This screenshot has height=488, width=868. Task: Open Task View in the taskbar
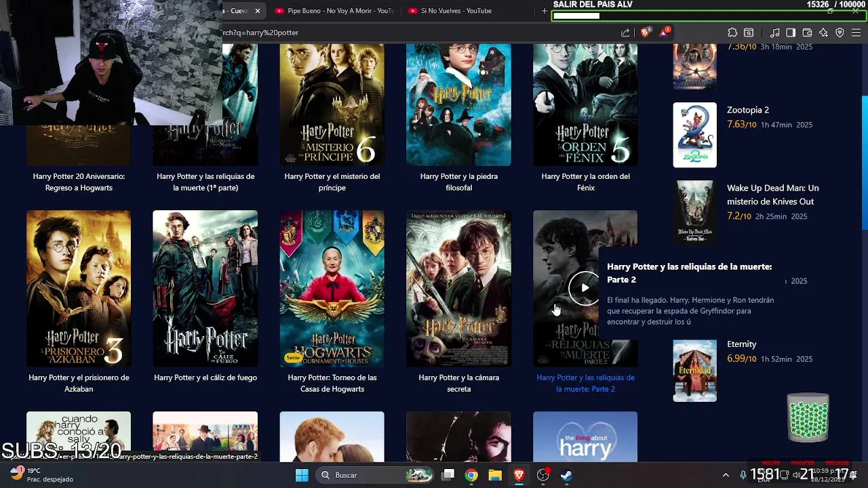click(448, 475)
